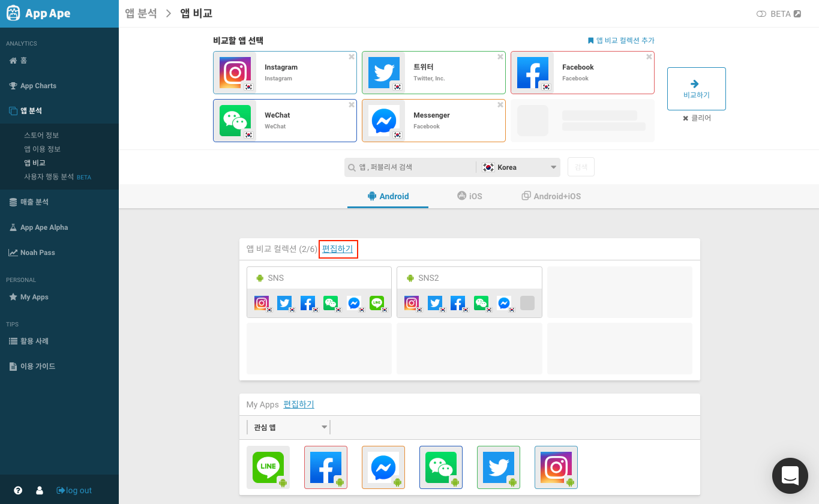Open the Korea country dropdown
This screenshot has height=504, width=819.
click(x=518, y=167)
